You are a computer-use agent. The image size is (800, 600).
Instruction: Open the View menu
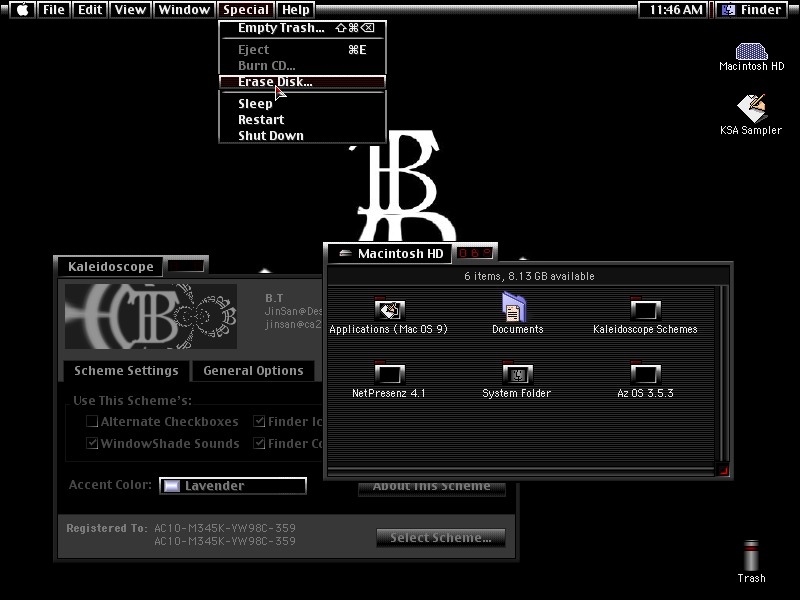(x=130, y=10)
